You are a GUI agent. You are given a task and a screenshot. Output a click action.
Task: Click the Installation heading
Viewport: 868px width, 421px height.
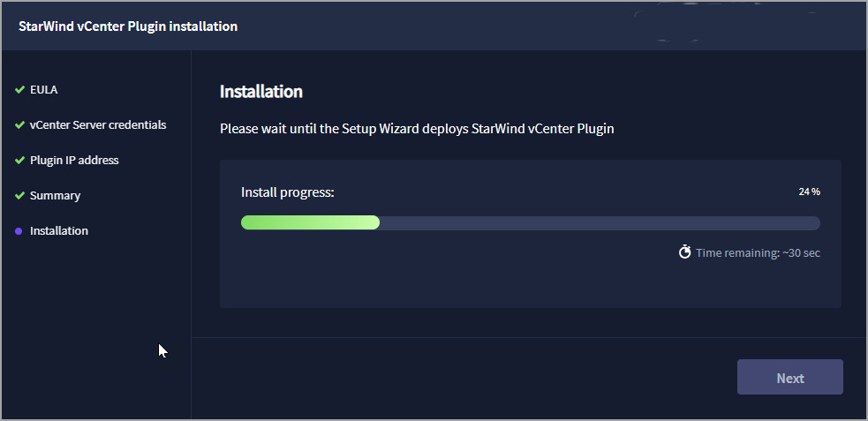pos(261,91)
